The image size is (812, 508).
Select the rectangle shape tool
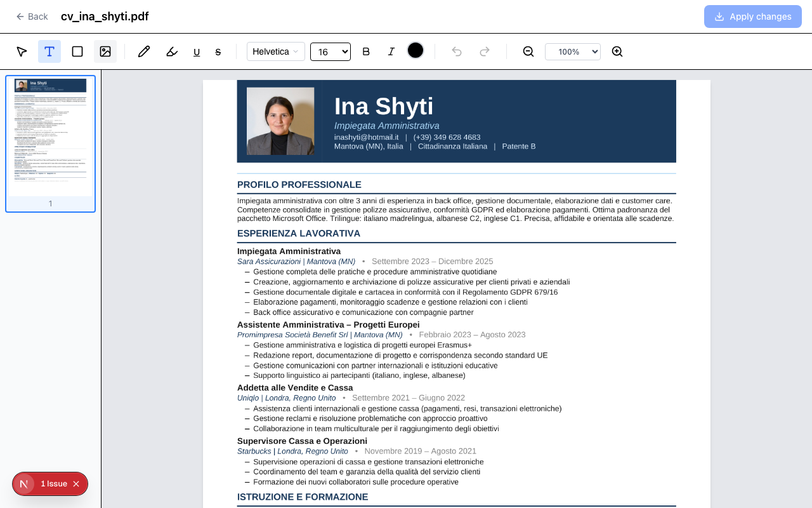(x=77, y=51)
